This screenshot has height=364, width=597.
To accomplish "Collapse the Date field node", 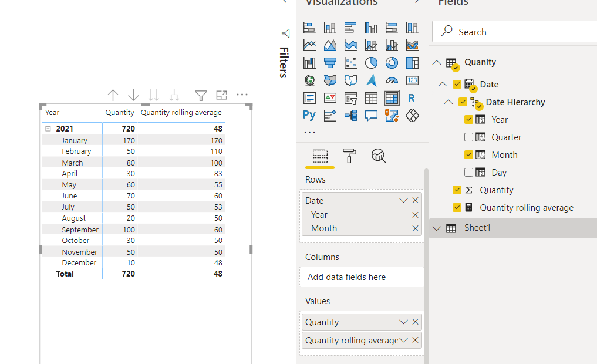I will [x=443, y=84].
